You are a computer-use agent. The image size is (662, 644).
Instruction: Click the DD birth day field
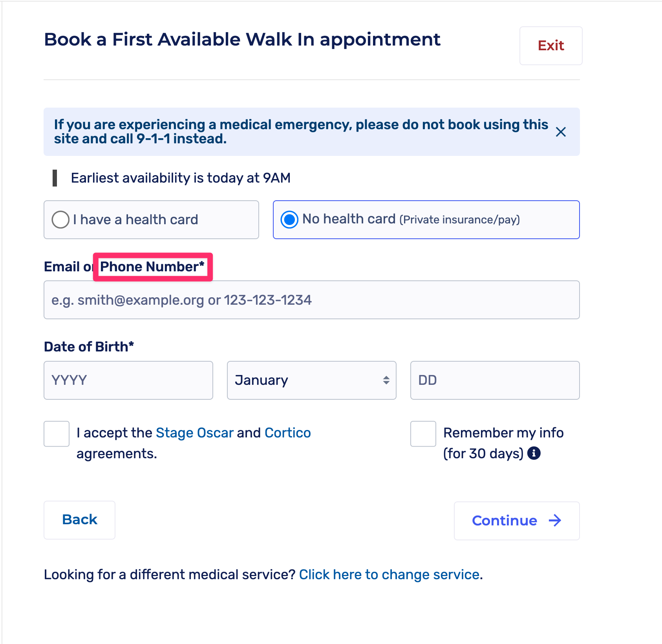coord(495,380)
